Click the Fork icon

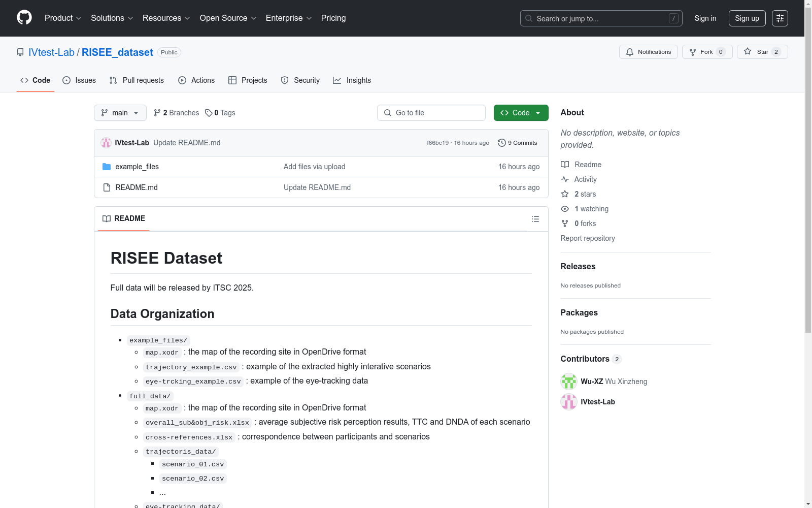point(693,52)
